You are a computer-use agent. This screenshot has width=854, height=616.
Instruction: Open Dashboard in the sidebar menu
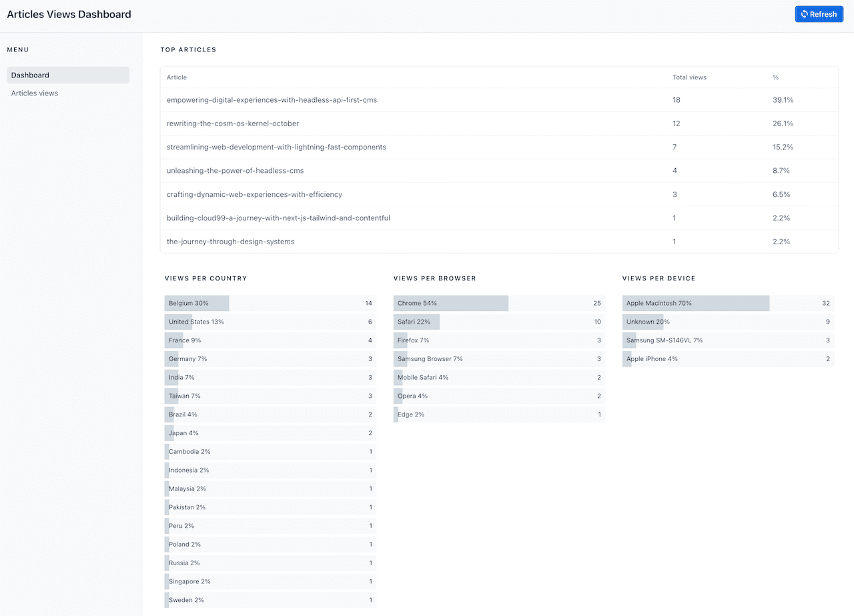click(x=67, y=75)
